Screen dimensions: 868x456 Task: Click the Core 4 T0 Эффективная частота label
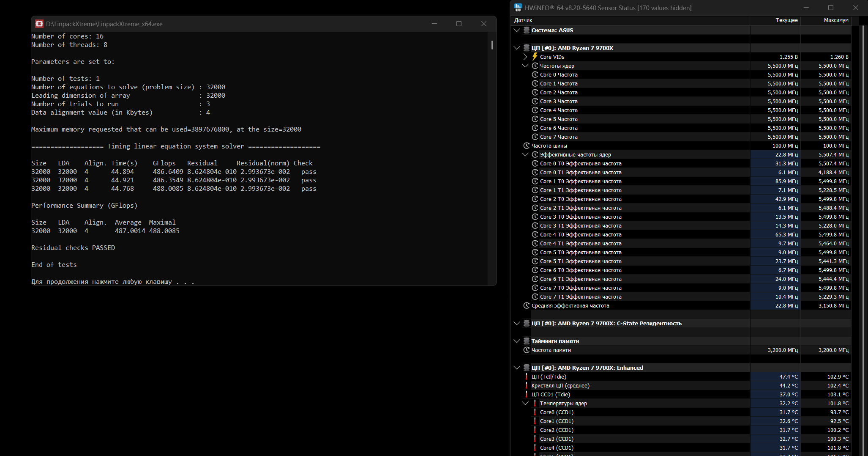(581, 234)
